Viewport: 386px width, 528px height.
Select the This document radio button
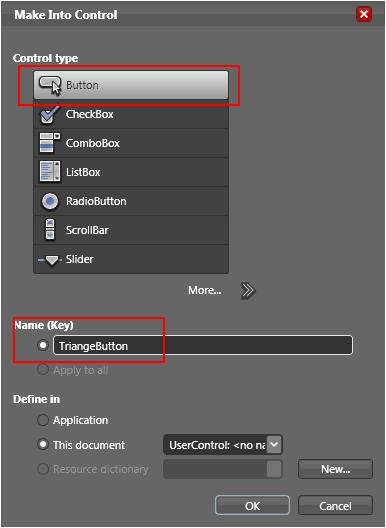tap(43, 444)
